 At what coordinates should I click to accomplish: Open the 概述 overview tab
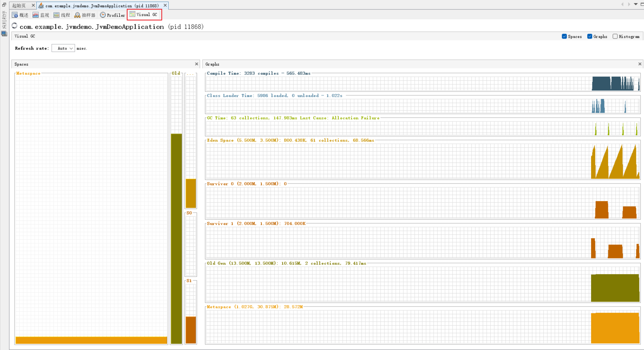point(20,15)
